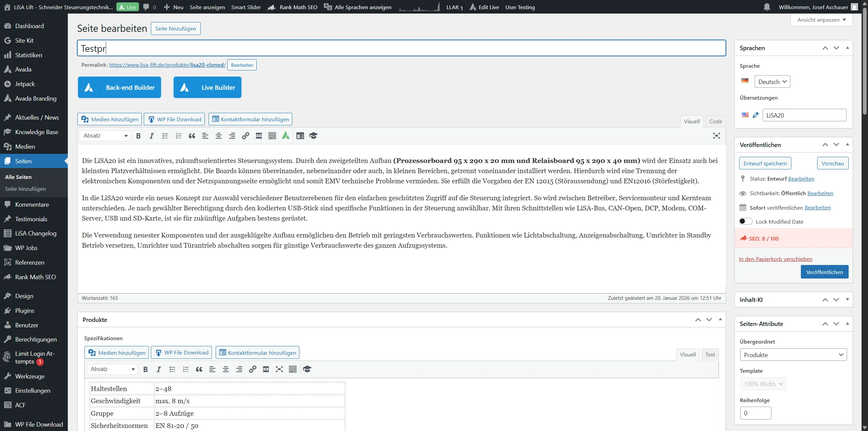Toggle Lock Modified Date
Viewport: 868px width, 431px height.
pyautogui.click(x=746, y=221)
